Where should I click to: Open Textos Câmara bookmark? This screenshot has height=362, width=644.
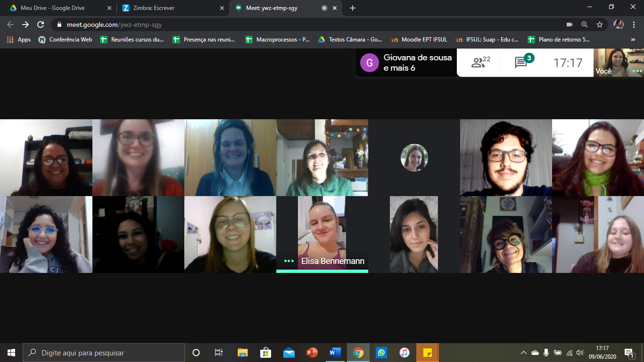(350, 40)
